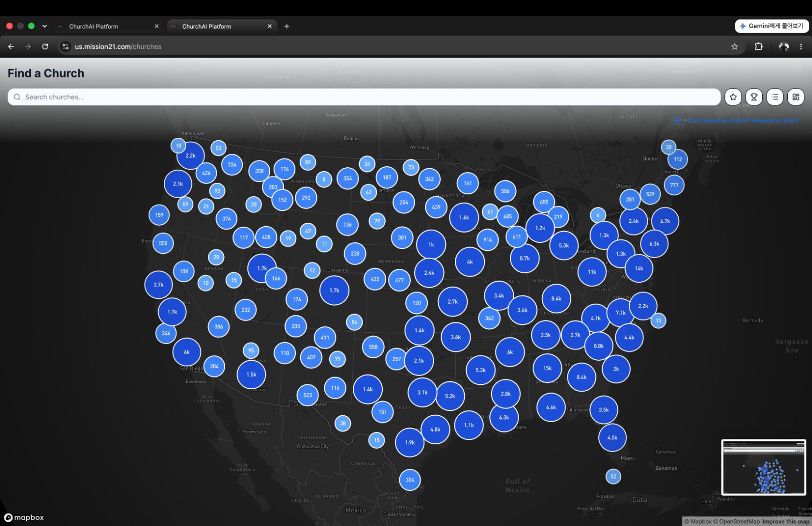This screenshot has width=812, height=526.
Task: Open the 550 cluster near Eureka
Action: pos(163,243)
